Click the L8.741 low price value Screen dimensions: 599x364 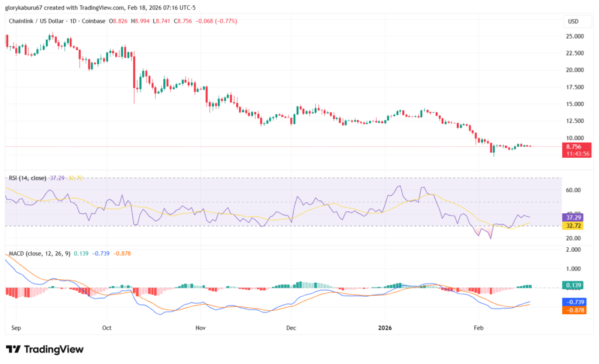[x=161, y=22]
